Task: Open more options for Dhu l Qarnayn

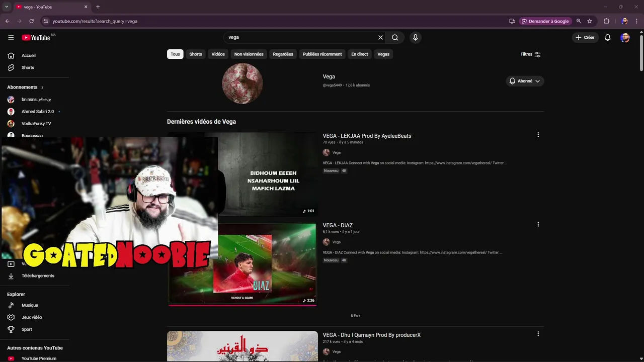Action: pyautogui.click(x=538, y=334)
